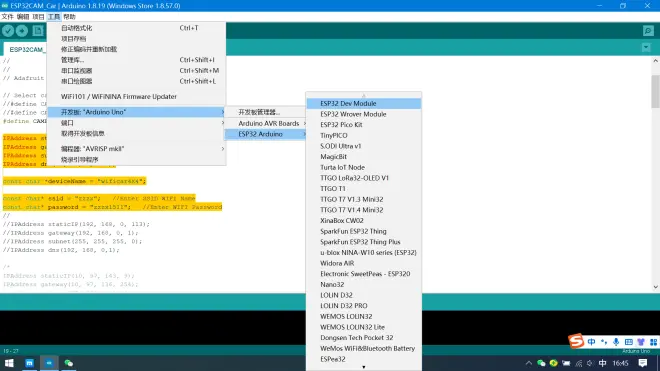Select the 自动格式化 menu entry

(x=136, y=28)
